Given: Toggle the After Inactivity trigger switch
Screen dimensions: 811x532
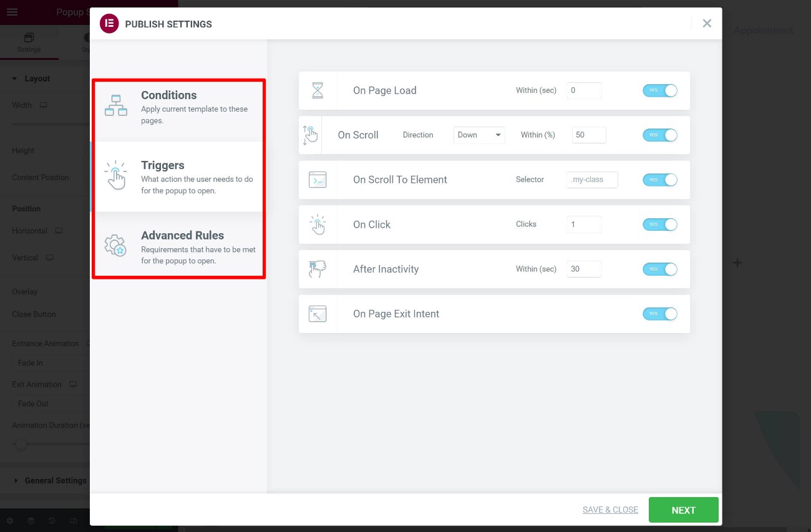Looking at the screenshot, I should pos(660,269).
